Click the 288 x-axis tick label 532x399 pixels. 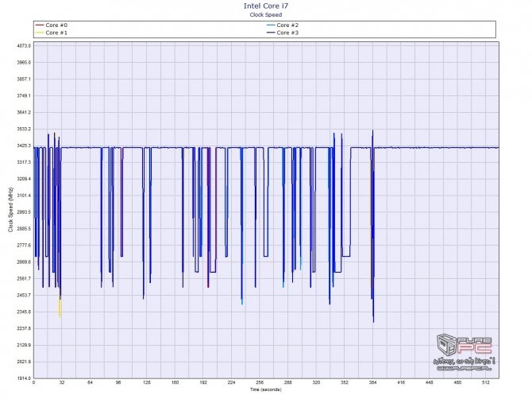287,382
